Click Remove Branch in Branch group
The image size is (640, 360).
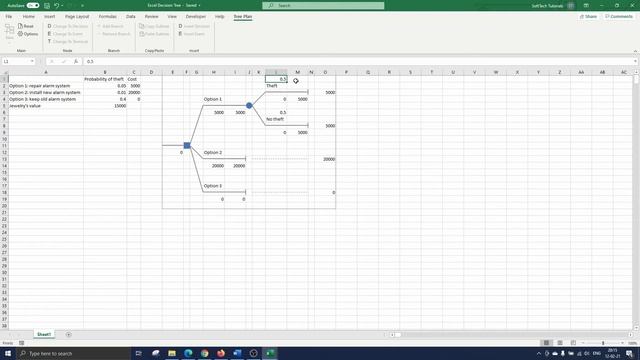[114, 34]
